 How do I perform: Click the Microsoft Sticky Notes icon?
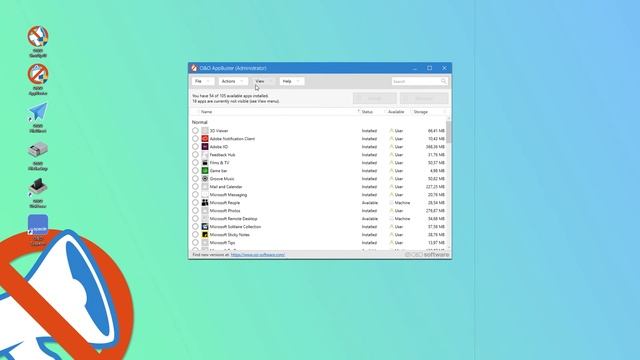coord(205,235)
